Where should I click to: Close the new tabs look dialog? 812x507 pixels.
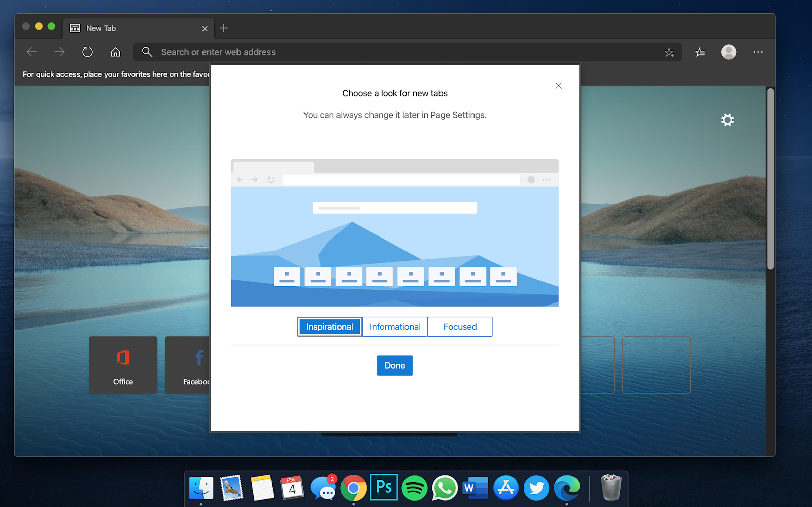point(558,85)
